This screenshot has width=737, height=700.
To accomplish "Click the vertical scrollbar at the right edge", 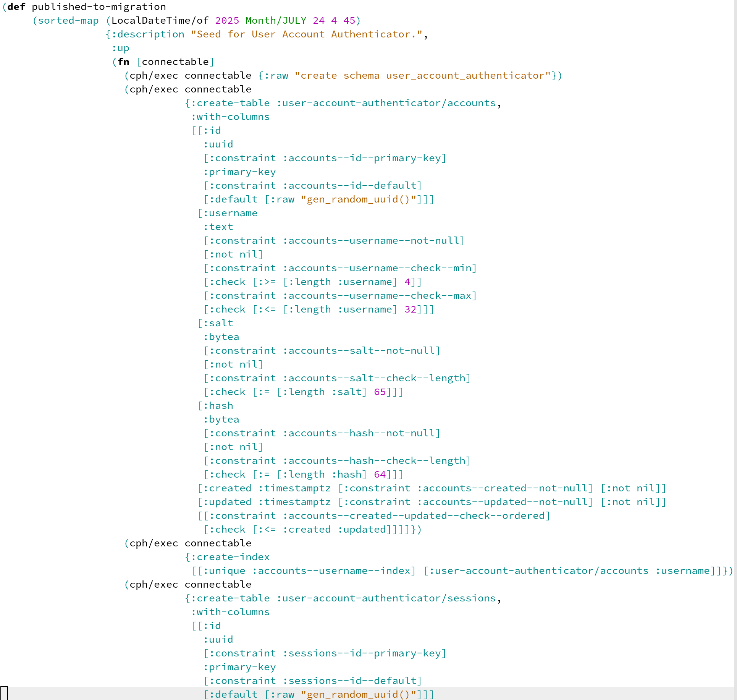I will [735, 350].
